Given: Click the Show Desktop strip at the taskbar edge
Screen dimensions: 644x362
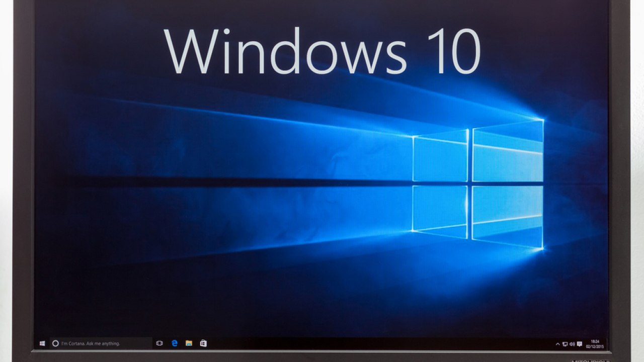Looking at the screenshot, I should click(607, 344).
